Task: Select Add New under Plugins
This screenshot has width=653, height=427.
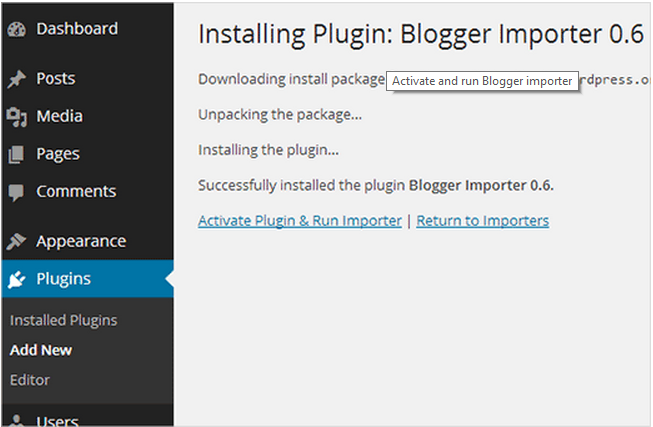Action: (x=41, y=350)
